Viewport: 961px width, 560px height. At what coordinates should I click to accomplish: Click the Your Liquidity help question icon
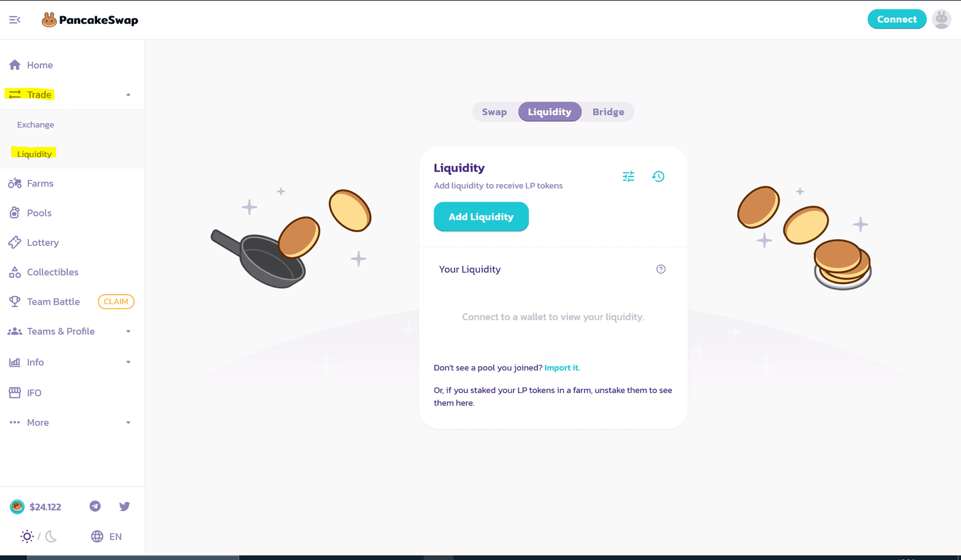pos(661,269)
